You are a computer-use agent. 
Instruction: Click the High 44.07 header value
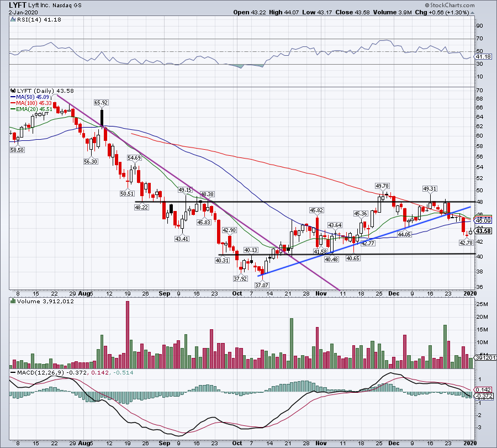[284, 12]
